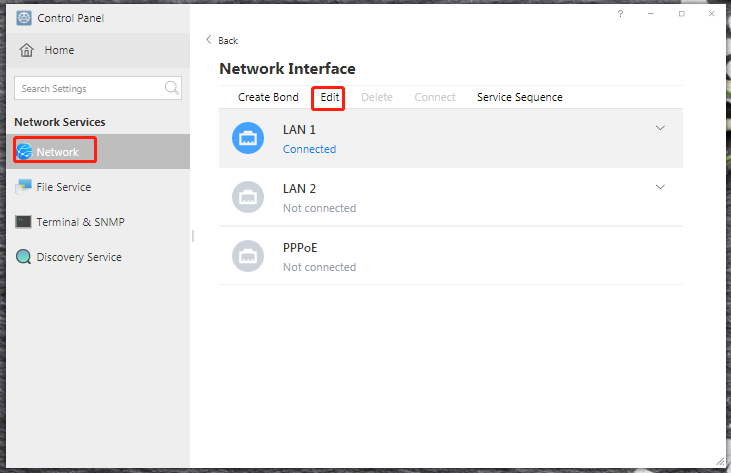
Task: Click the Control Panel title text
Action: click(x=70, y=18)
